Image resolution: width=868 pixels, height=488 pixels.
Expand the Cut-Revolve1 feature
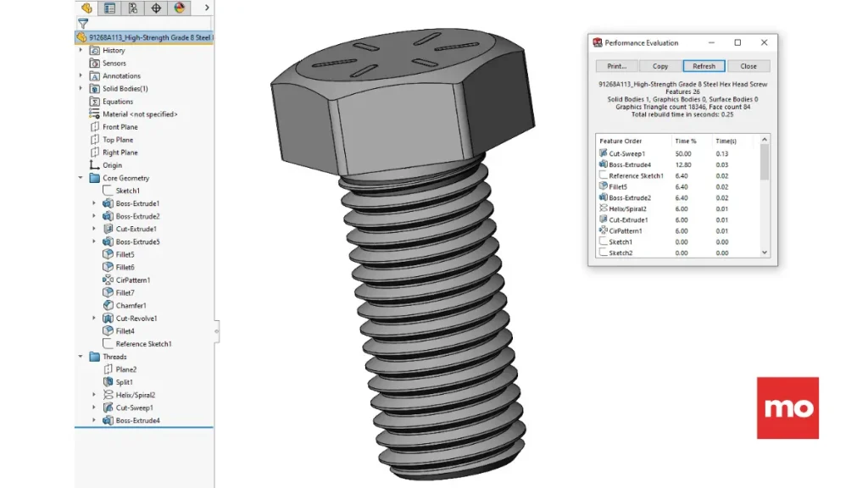pos(94,319)
